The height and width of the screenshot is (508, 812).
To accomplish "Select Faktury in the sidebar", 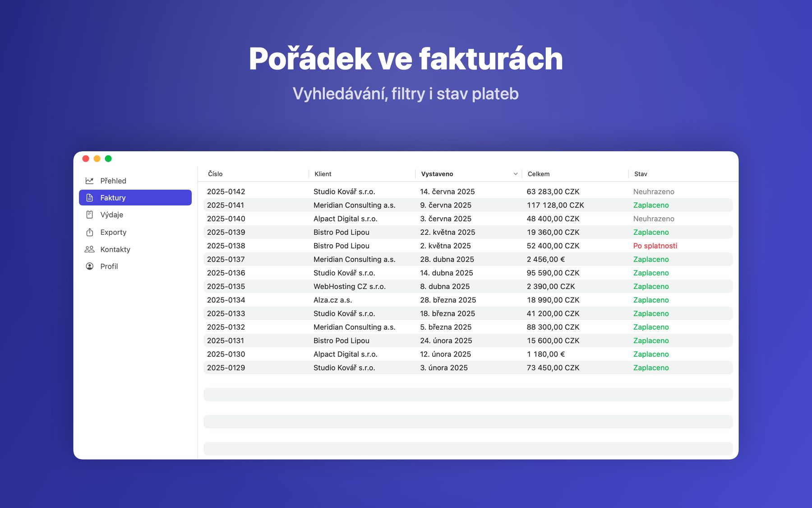I will (x=135, y=198).
